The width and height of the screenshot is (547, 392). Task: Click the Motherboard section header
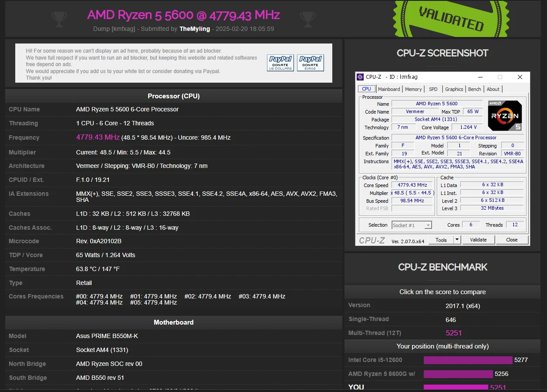[174, 322]
